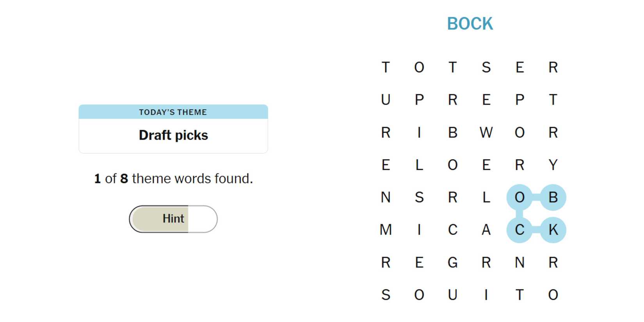The width and height of the screenshot is (644, 322).
Task: Tap the highlighted letter C
Action: point(519,230)
